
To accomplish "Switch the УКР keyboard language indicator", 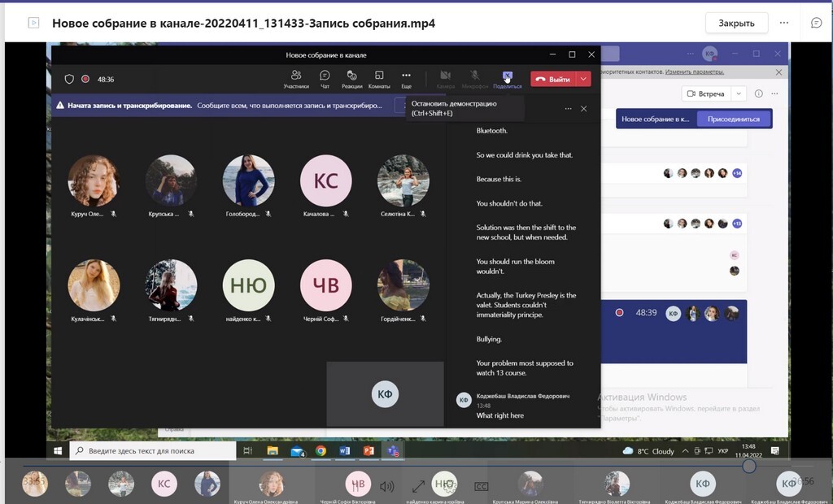I will (723, 451).
